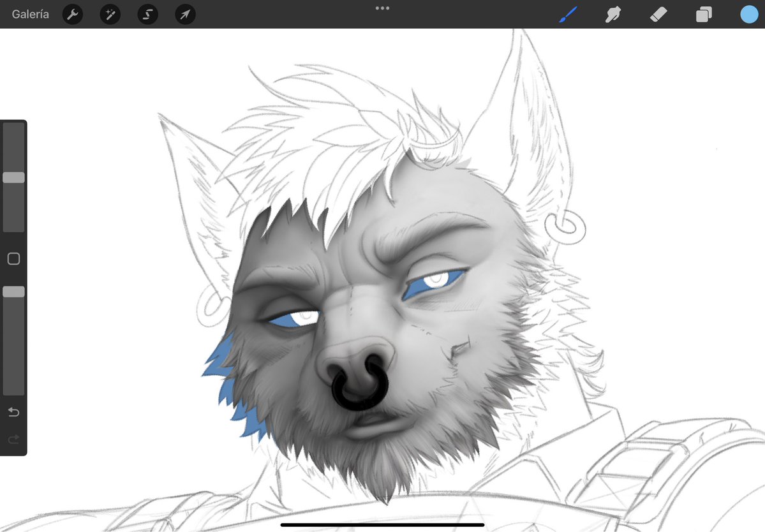765x532 pixels.
Task: Undo the last stroke
Action: 13,413
